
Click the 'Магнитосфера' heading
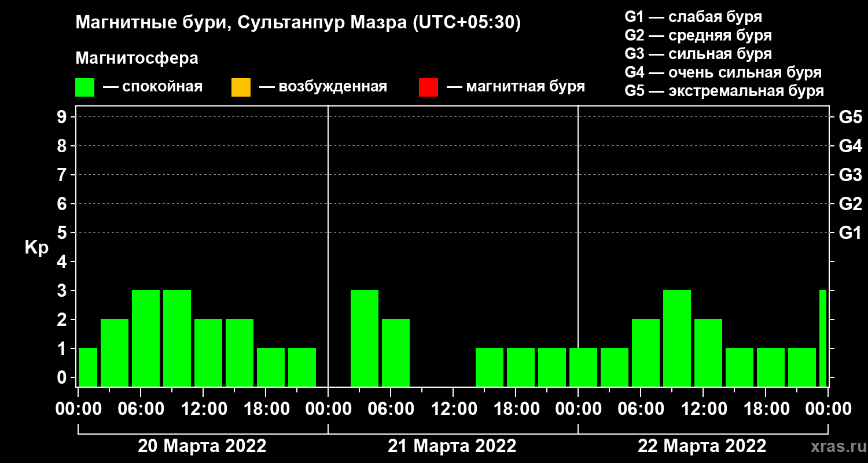click(x=137, y=58)
